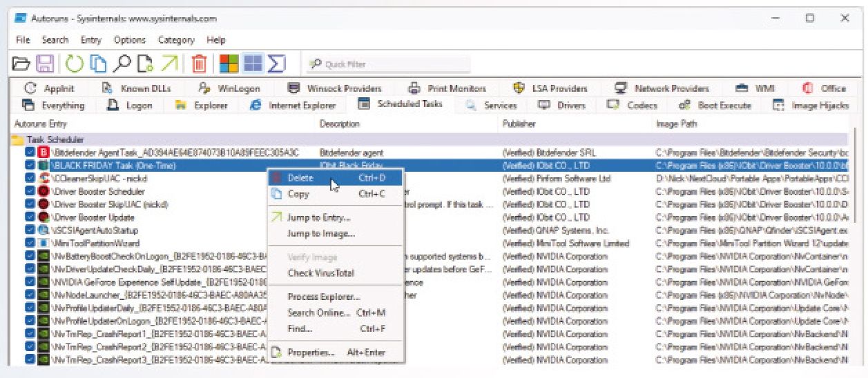The image size is (868, 378).
Task: Click the Sigma VirusTotal toolbar icon
Action: tap(276, 64)
